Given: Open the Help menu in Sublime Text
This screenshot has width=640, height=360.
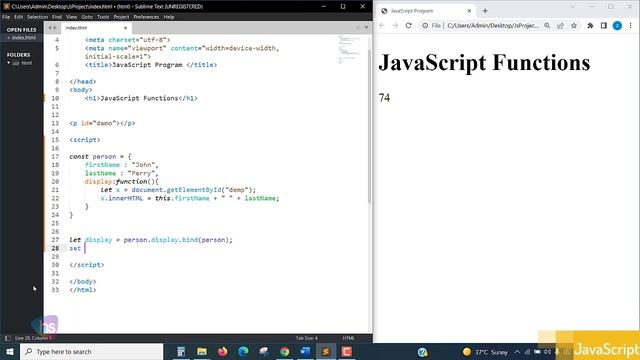Looking at the screenshot, I should [x=169, y=17].
